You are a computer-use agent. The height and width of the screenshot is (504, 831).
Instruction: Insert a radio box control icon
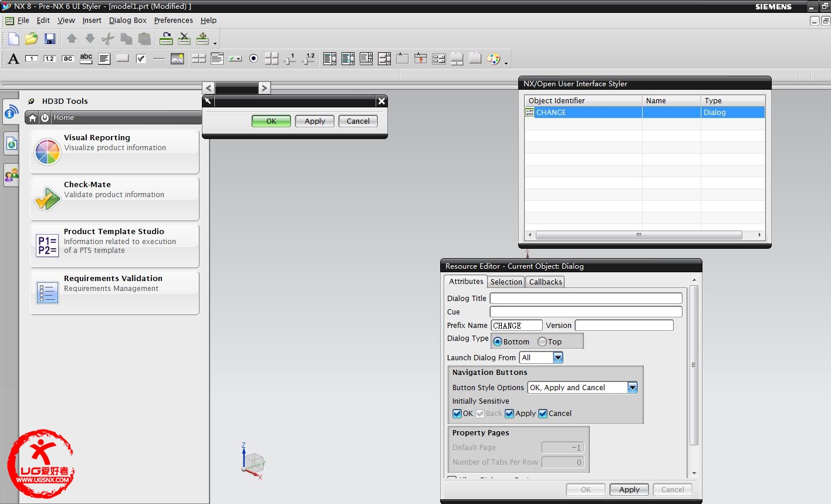(254, 59)
